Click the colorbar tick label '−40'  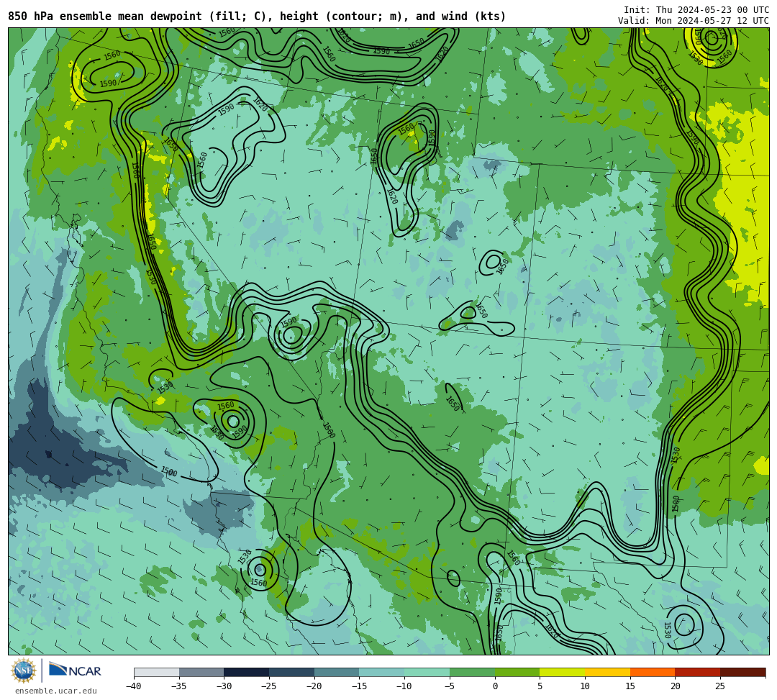[134, 686]
